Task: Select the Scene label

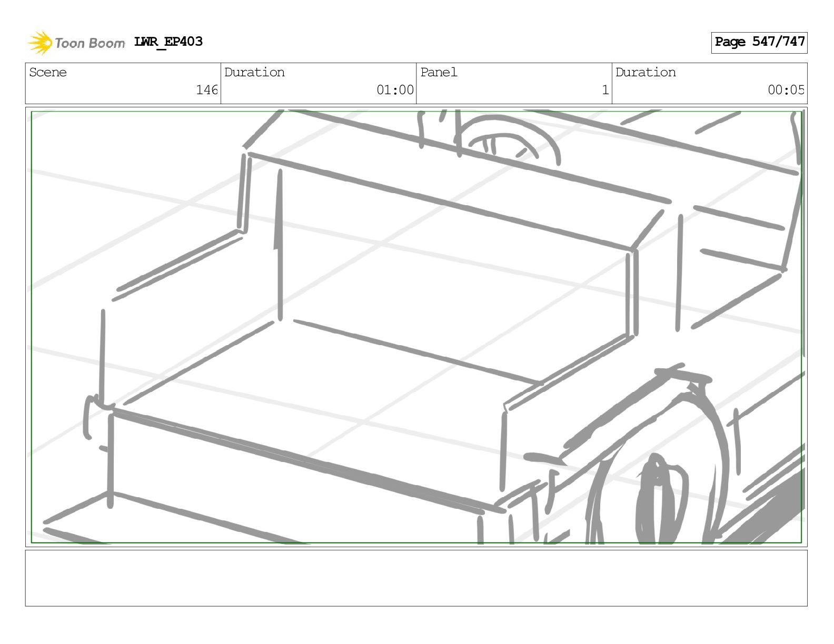Action: 48,72
